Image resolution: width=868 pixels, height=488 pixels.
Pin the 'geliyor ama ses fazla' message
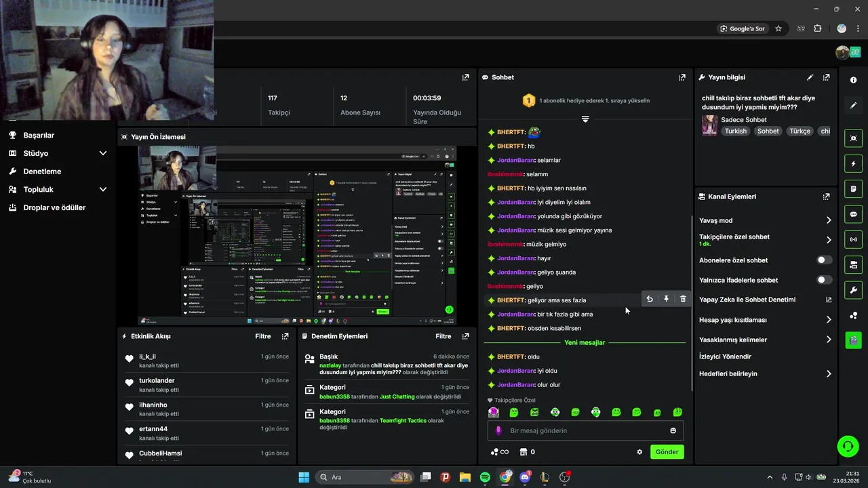[x=666, y=299]
